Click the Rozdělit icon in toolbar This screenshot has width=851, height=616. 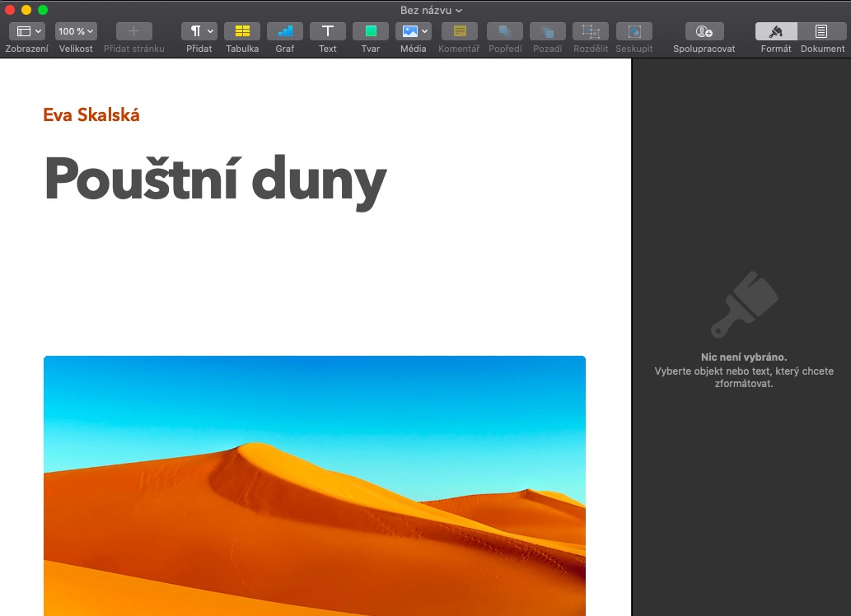pos(591,31)
